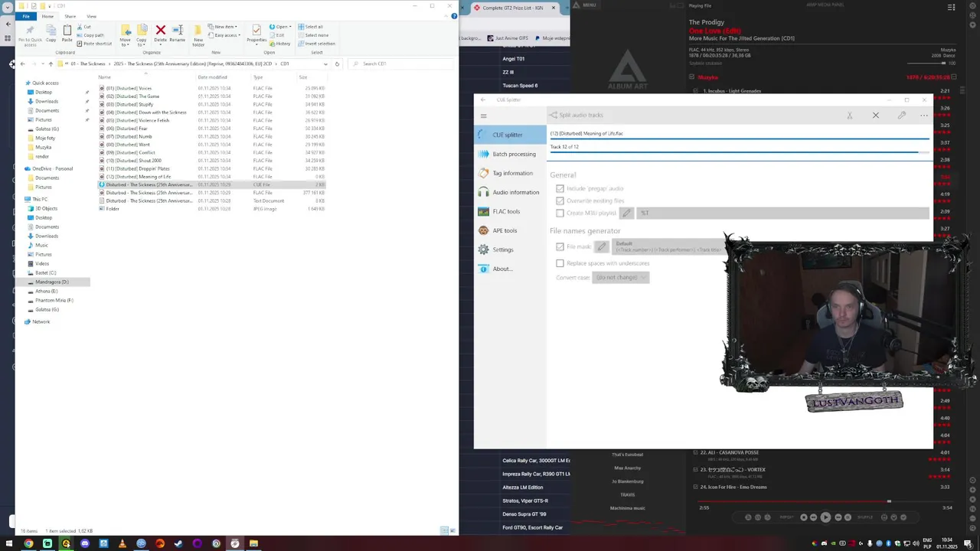980x551 pixels.
Task: Click the wrench tool icon in CUE Splitter
Action: [x=902, y=116]
